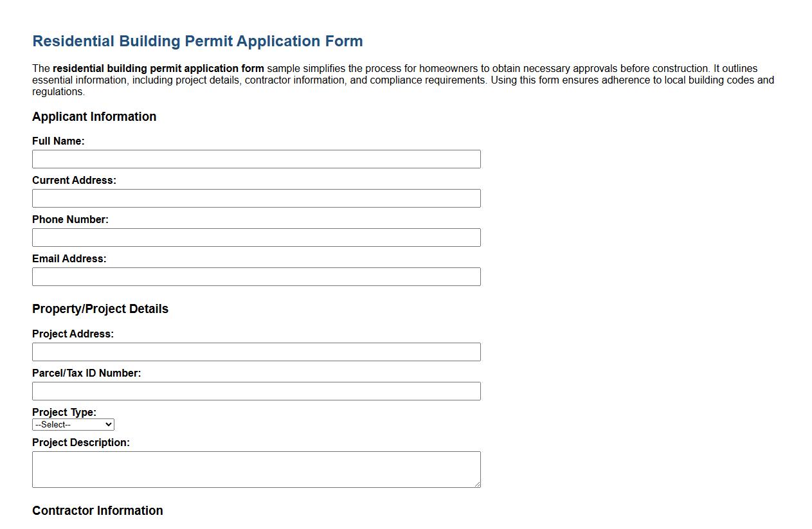Click the Project Type dropdown arrow
This screenshot has width=812, height=529.
[x=109, y=424]
